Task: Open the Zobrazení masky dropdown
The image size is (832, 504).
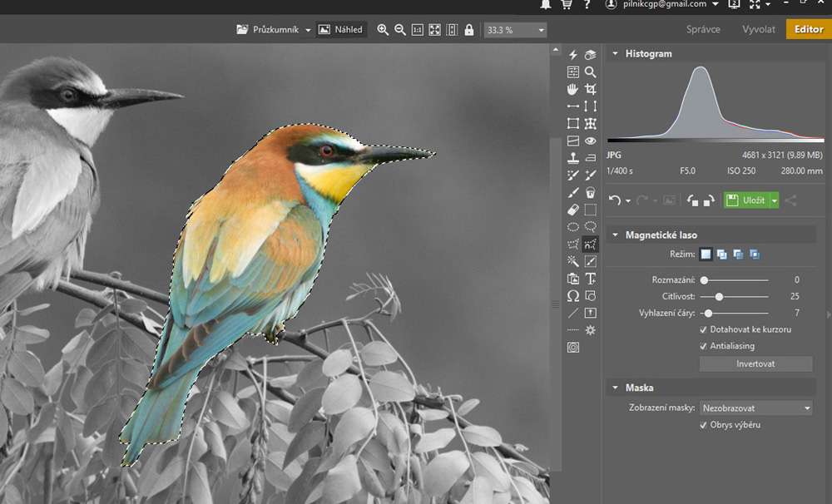Action: [x=755, y=408]
